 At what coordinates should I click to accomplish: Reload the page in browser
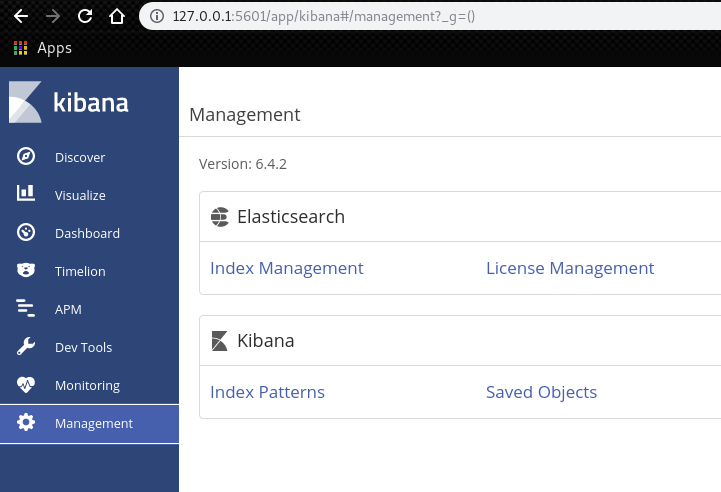coord(84,16)
